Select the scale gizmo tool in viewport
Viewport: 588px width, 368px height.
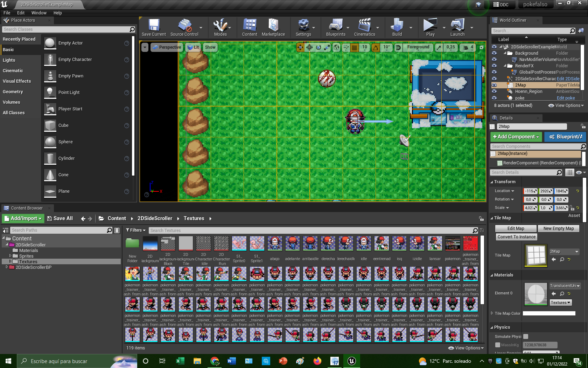(327, 47)
